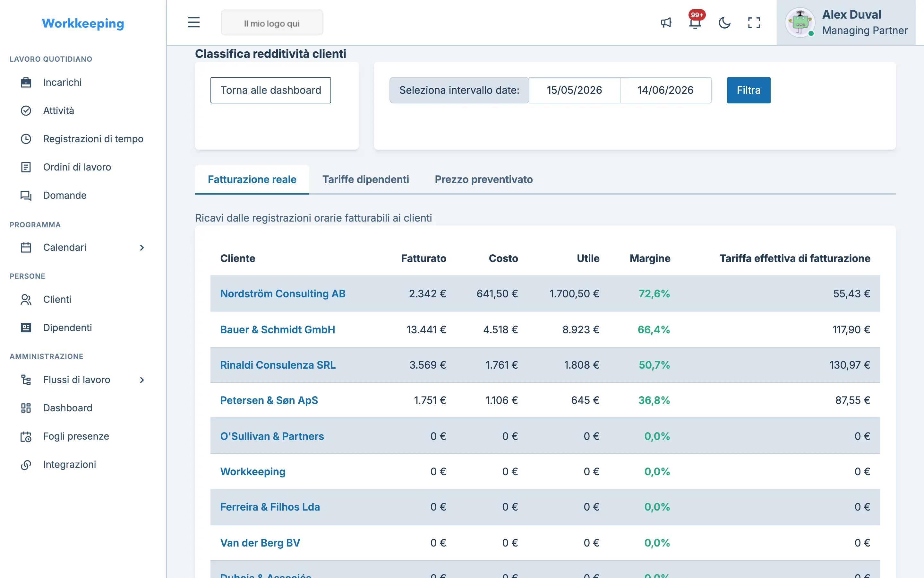This screenshot has height=578, width=924.
Task: Click the Workkeeping logo in sidebar
Action: 83,23
